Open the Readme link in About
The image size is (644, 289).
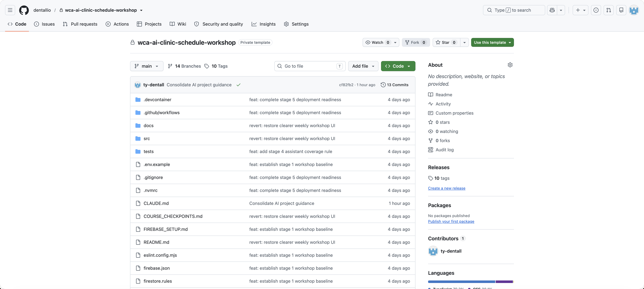[440, 95]
